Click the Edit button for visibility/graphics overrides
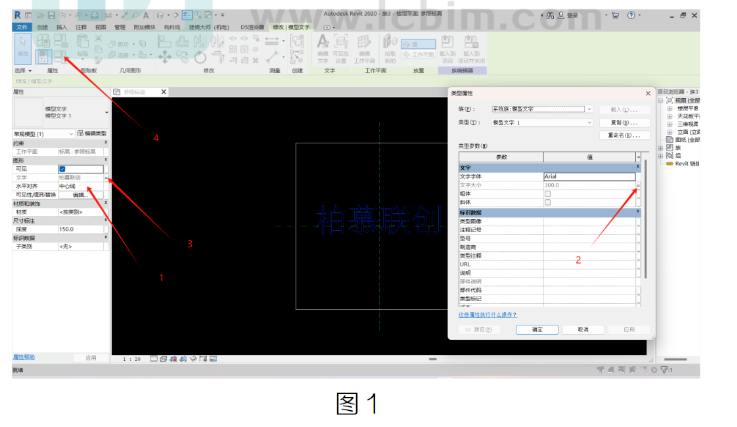737x427 pixels. pos(80,195)
